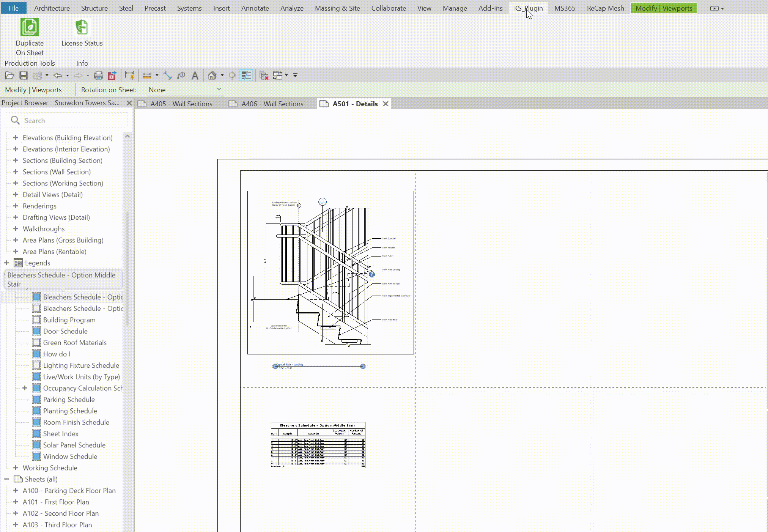Open the Rotation on Sheet dropdown

coord(185,90)
